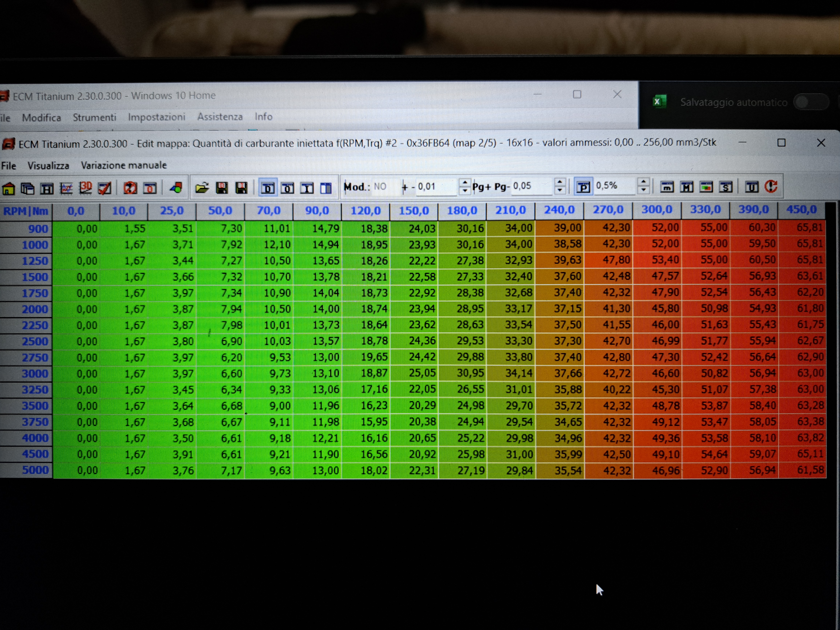
Task: Select the 450,0 Nm column header
Action: pyautogui.click(x=801, y=210)
